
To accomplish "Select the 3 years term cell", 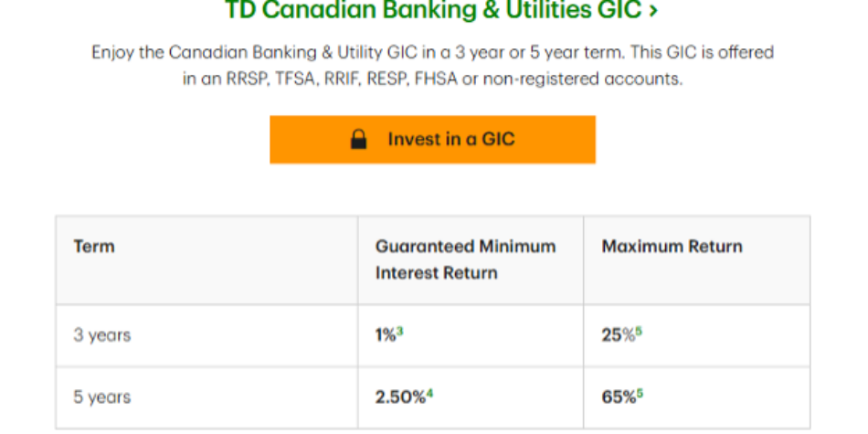I will (x=102, y=335).
